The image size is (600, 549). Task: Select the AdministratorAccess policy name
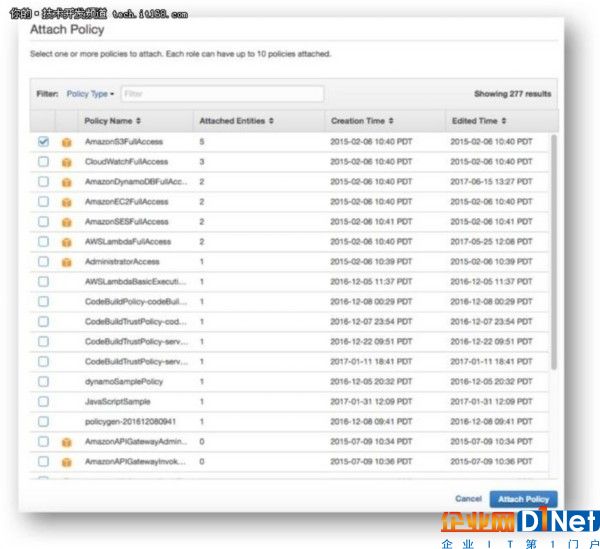[122, 262]
